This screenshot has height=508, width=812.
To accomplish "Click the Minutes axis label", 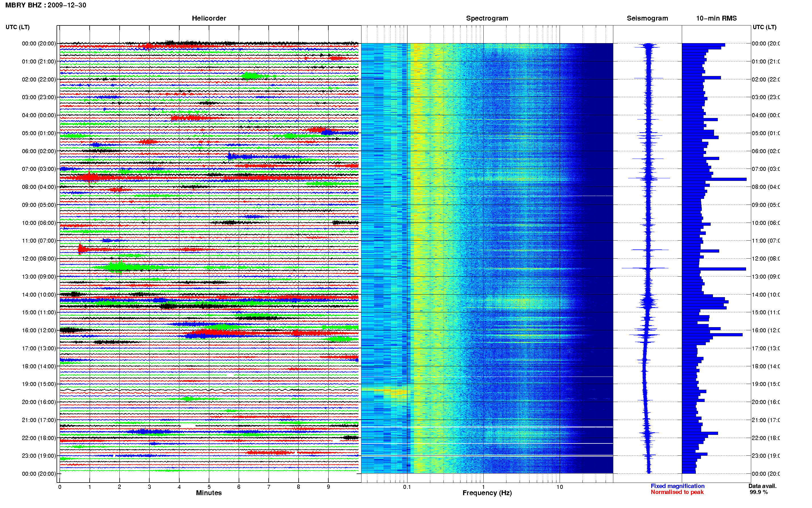I will click(209, 493).
